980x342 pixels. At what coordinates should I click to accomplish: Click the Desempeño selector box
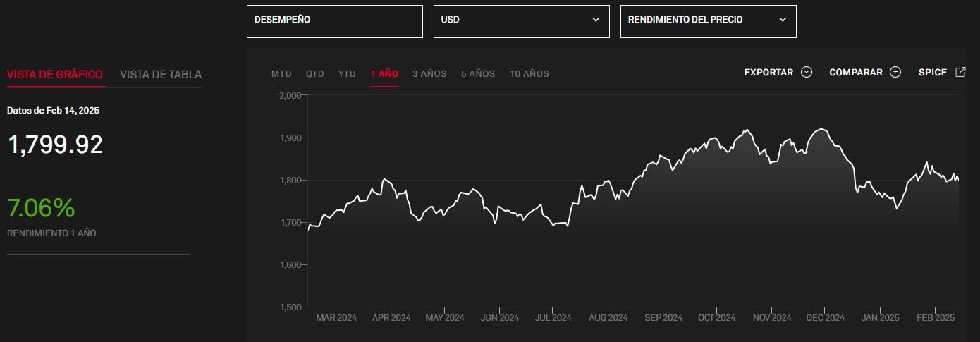(x=334, y=21)
